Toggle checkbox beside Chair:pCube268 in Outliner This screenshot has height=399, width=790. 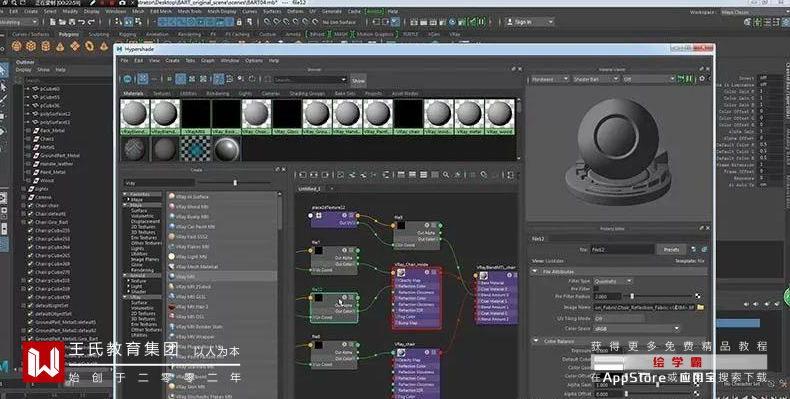click(30, 264)
